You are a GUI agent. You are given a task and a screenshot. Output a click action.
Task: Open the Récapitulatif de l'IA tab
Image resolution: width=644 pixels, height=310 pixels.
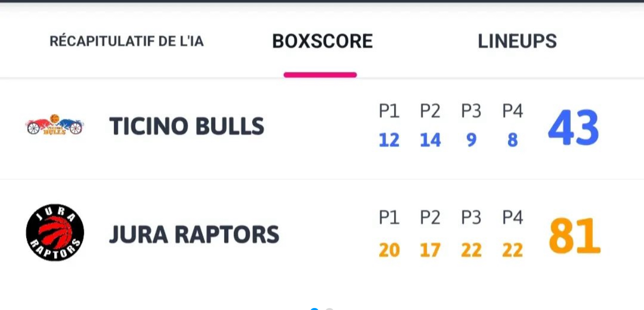coord(126,41)
